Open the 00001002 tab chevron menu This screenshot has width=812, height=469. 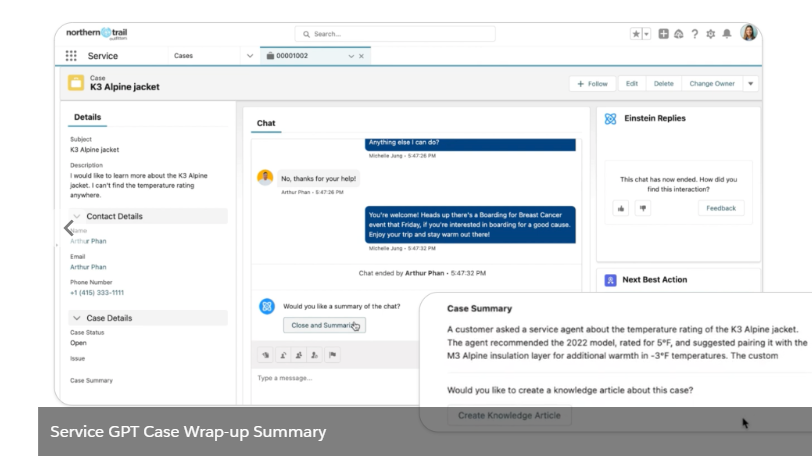point(351,56)
